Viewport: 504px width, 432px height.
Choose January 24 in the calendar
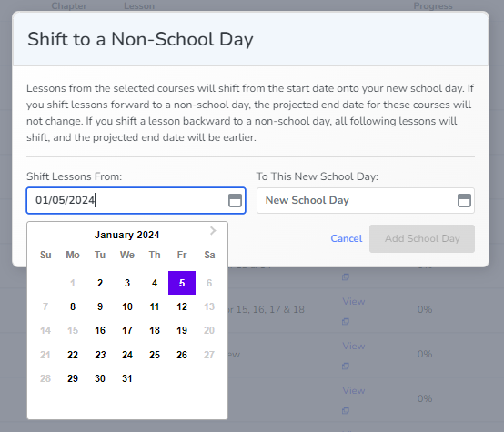[x=127, y=355]
